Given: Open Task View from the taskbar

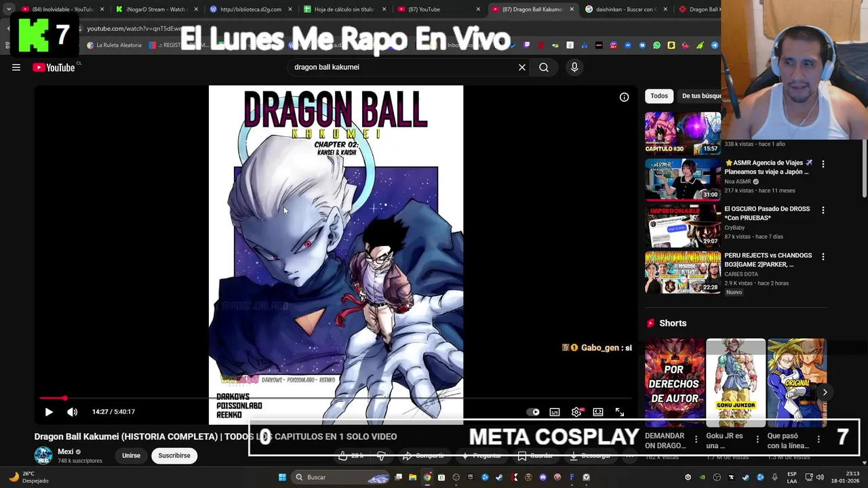Looking at the screenshot, I should click(x=399, y=477).
